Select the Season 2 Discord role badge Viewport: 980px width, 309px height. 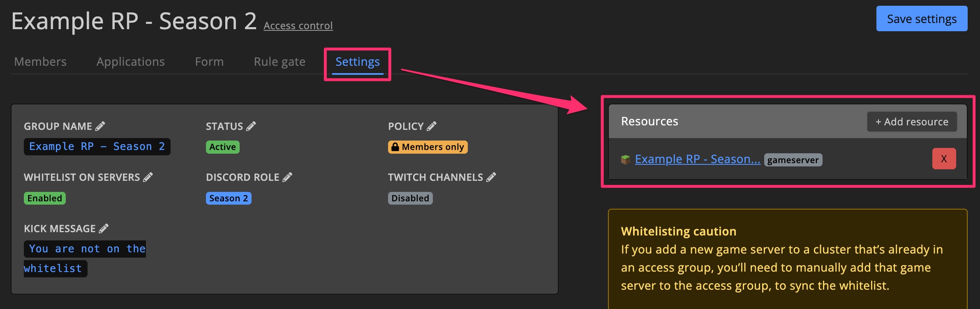[x=229, y=198]
